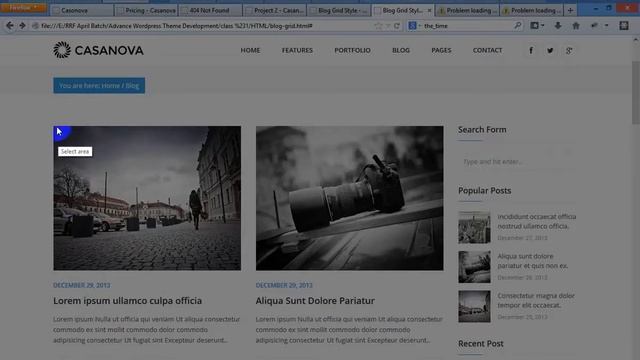
Task: Open the URL history dropdown arrow
Action: pyautogui.click(x=388, y=26)
